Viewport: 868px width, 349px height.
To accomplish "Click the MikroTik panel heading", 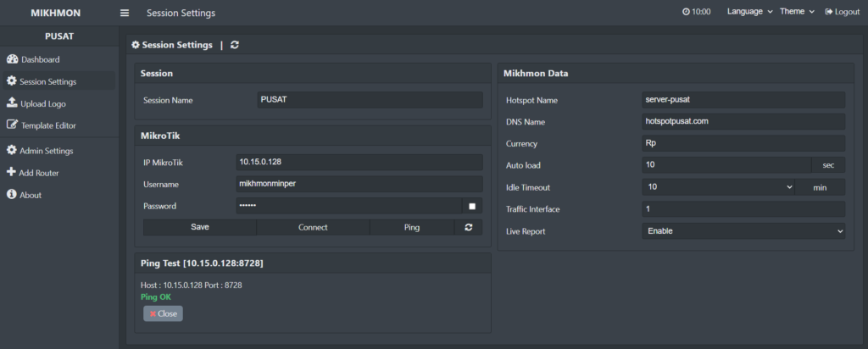I will (x=160, y=135).
